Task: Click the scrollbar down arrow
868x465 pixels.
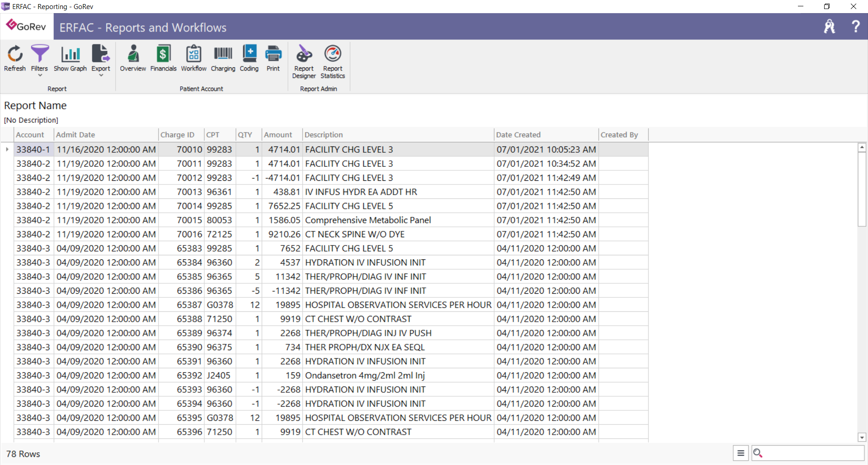Action: click(x=862, y=437)
